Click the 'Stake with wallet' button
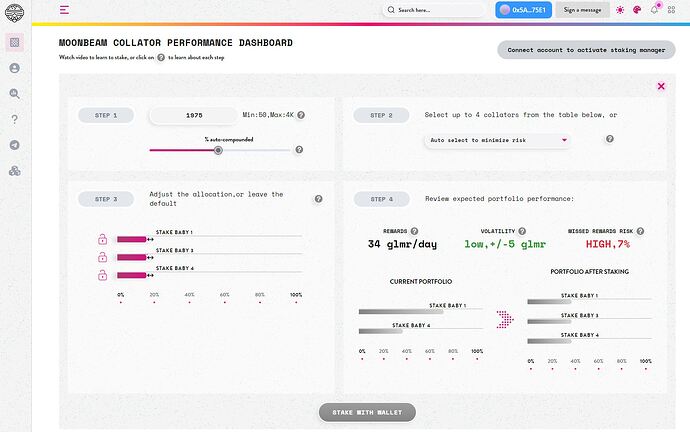This screenshot has width=690, height=432. [367, 413]
